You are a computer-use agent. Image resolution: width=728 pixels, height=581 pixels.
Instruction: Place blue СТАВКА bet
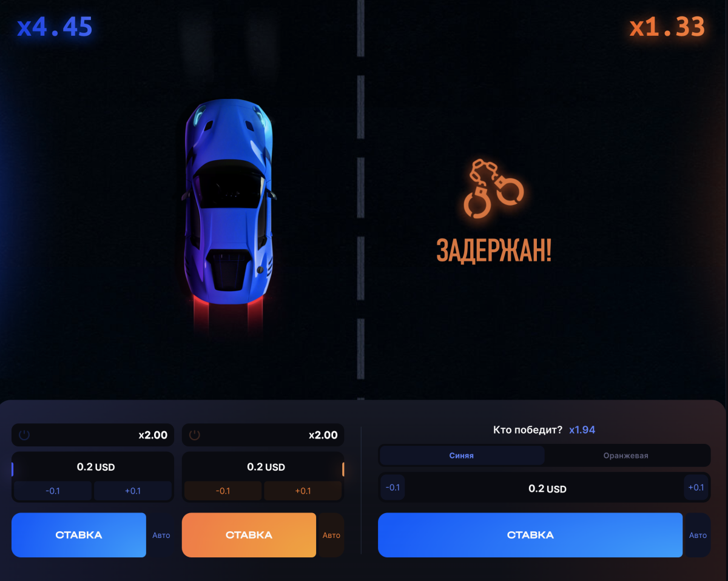click(x=79, y=535)
